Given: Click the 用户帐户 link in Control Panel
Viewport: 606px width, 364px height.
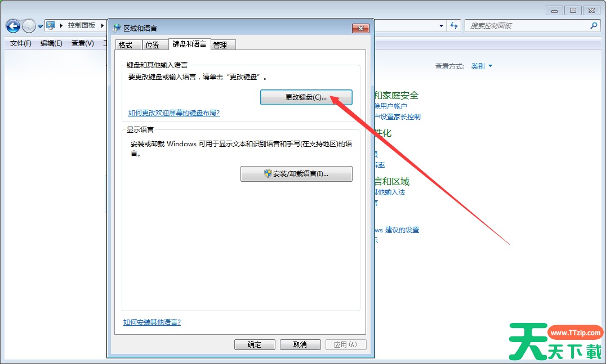Looking at the screenshot, I should pos(391,106).
